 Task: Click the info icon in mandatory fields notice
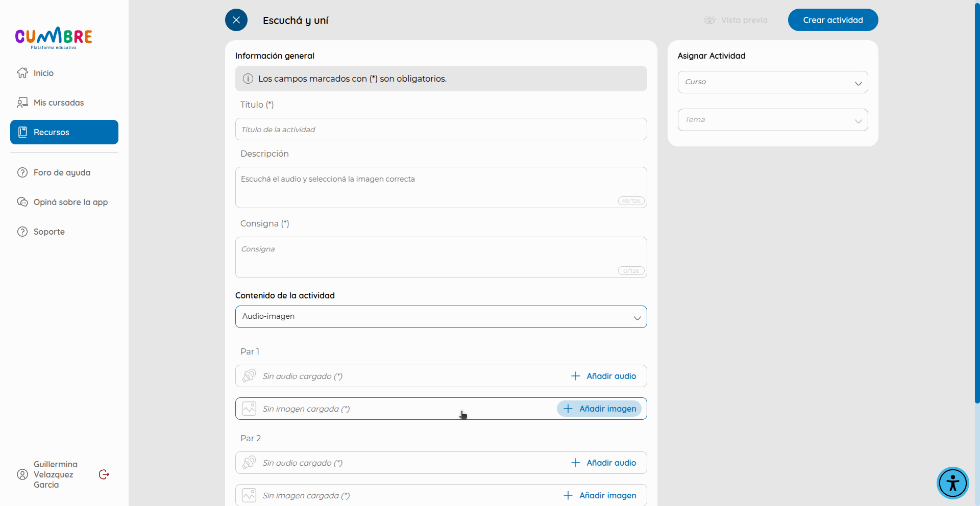pos(248,79)
